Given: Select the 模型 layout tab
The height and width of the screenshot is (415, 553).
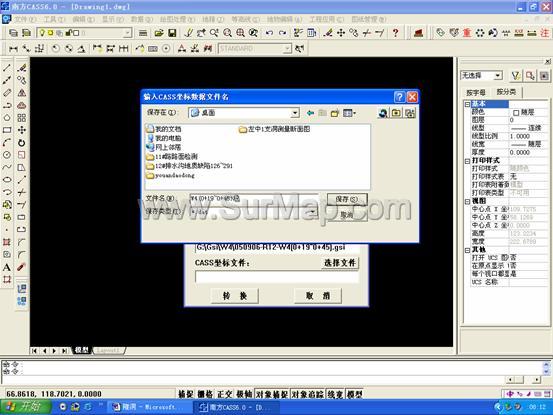Looking at the screenshot, I should (81, 350).
